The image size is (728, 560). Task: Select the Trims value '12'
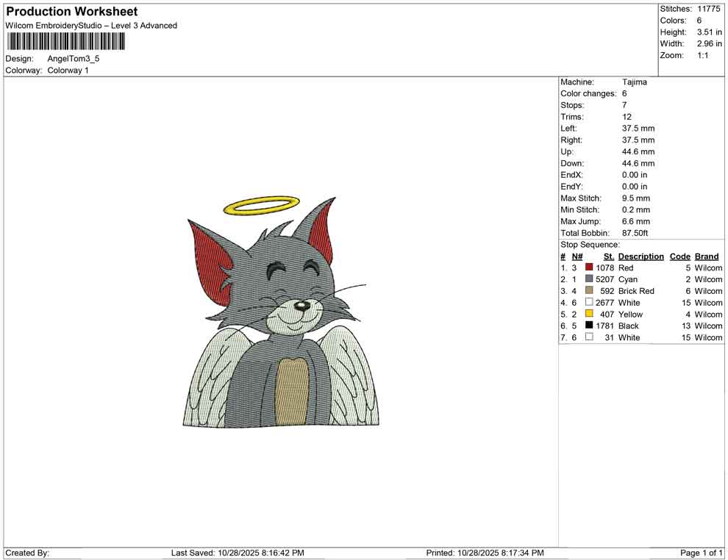[x=627, y=116]
